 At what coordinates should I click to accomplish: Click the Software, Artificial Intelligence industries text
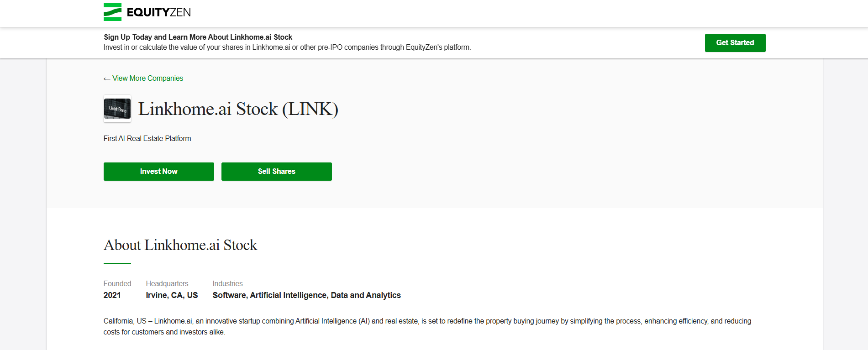click(x=307, y=295)
